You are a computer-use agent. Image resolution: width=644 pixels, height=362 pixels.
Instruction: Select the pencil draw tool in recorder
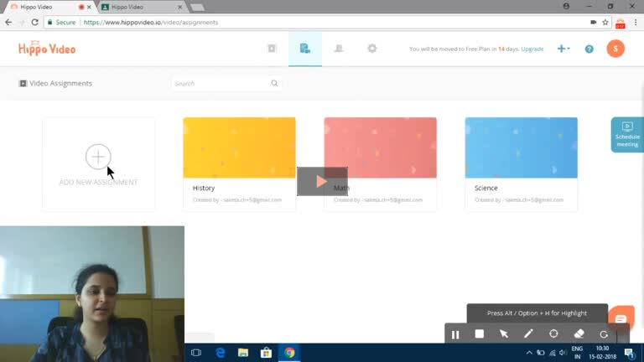click(528, 334)
